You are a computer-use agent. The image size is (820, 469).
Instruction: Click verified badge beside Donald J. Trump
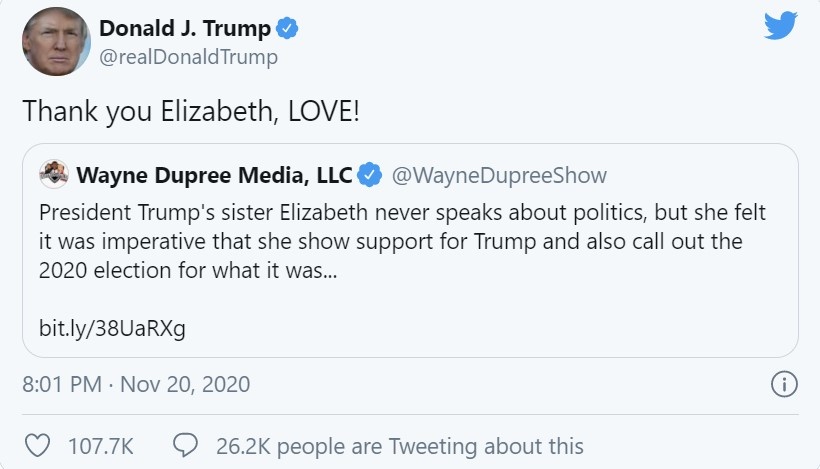point(287,29)
